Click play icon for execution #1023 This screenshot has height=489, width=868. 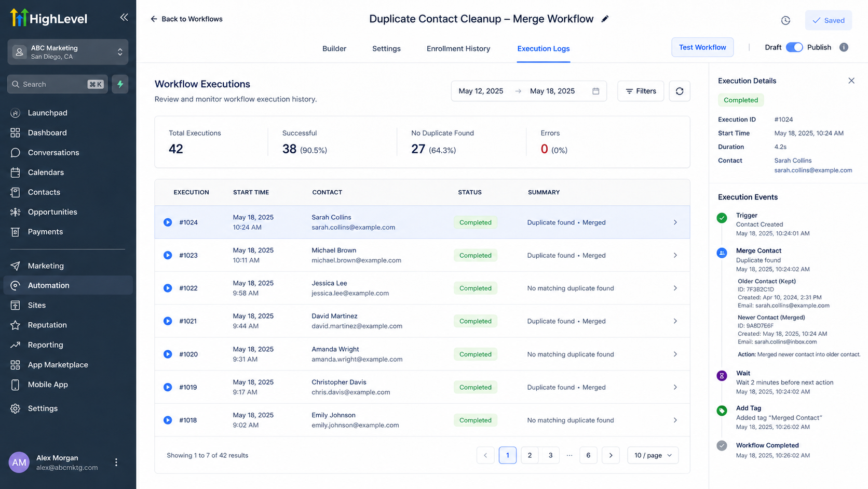point(168,255)
